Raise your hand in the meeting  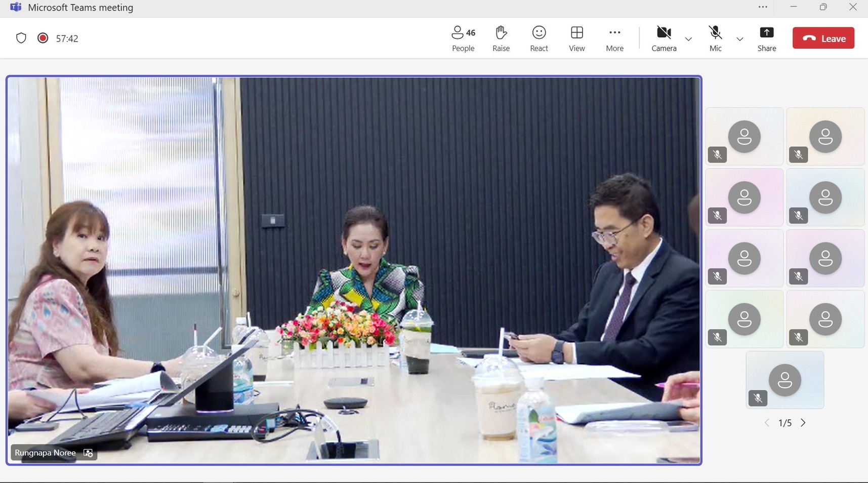tap(501, 38)
